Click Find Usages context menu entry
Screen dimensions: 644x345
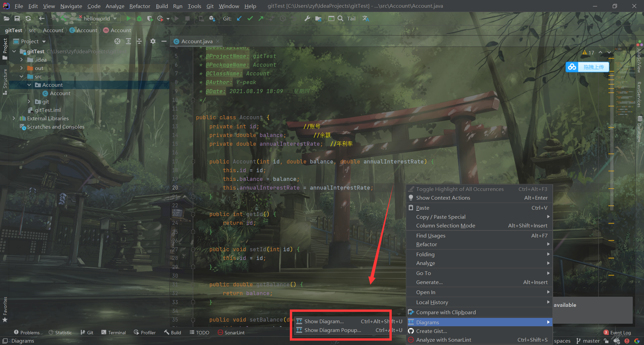[x=479, y=235]
